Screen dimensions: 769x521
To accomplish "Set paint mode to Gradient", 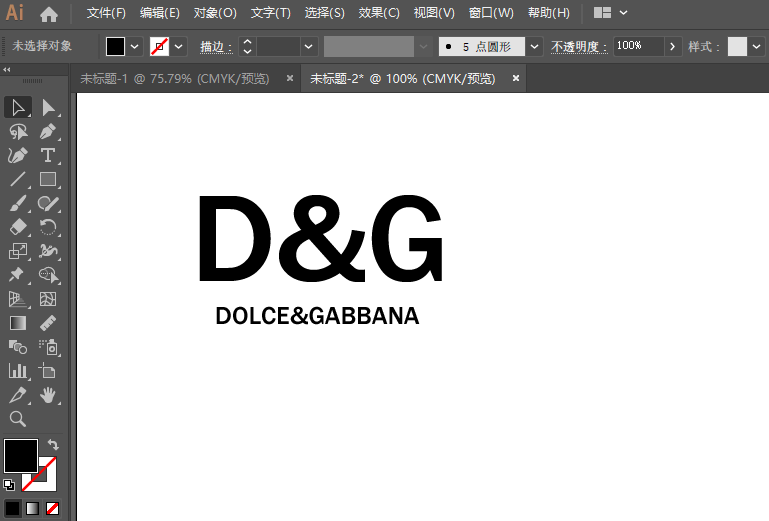I will (x=32, y=508).
